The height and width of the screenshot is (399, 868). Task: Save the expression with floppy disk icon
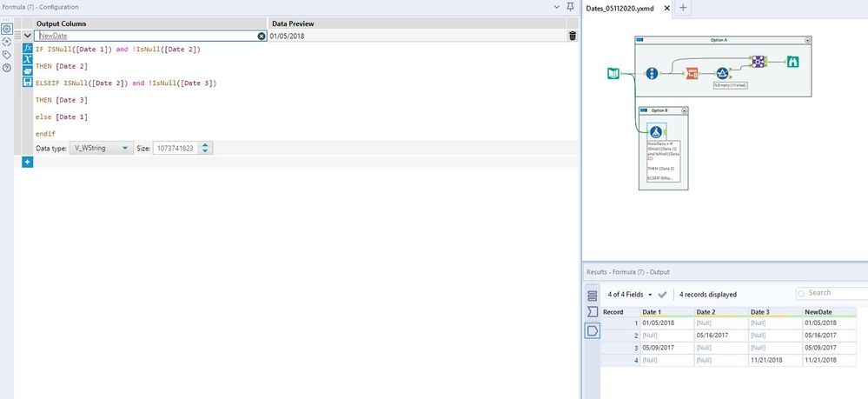click(x=27, y=82)
